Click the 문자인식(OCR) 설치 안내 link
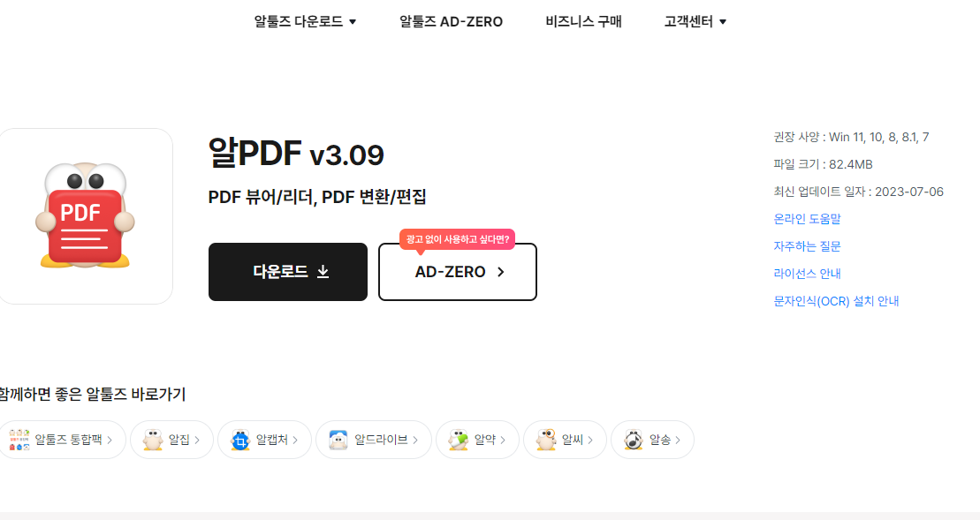The width and height of the screenshot is (980, 520). [x=834, y=300]
